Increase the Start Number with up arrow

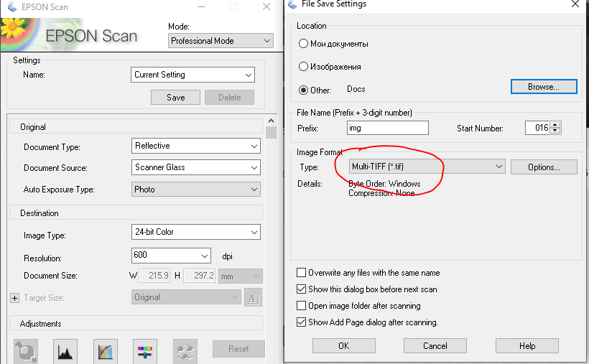click(x=555, y=125)
